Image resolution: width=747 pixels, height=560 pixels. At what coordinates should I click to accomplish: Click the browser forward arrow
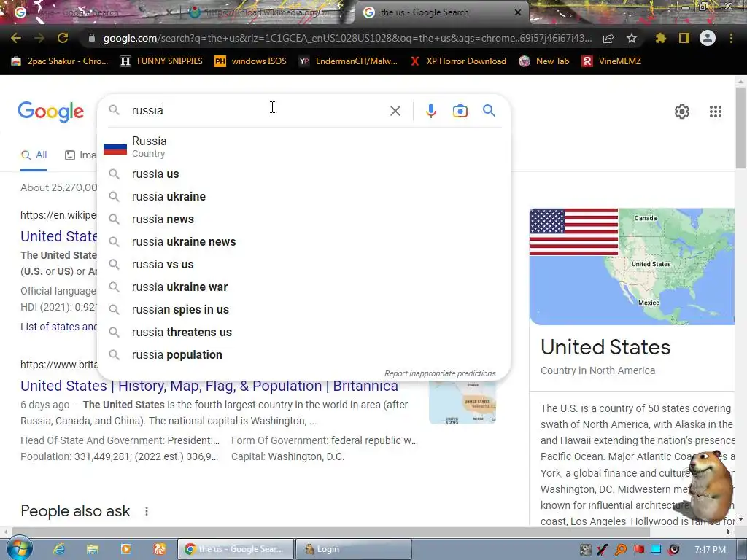[39, 38]
